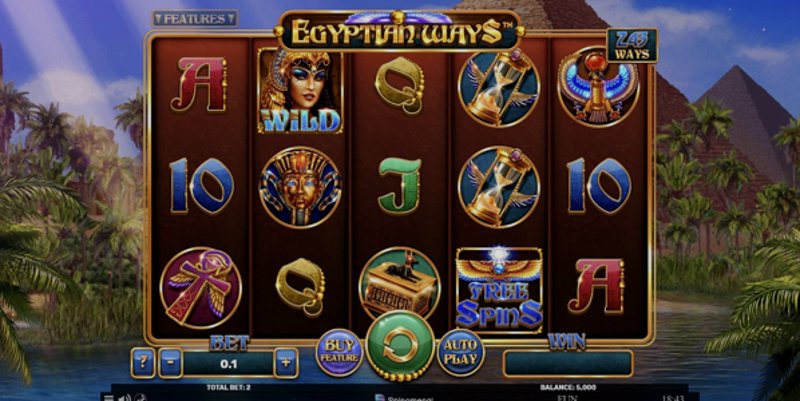Click the Egyptian Ways title logo

(x=399, y=31)
